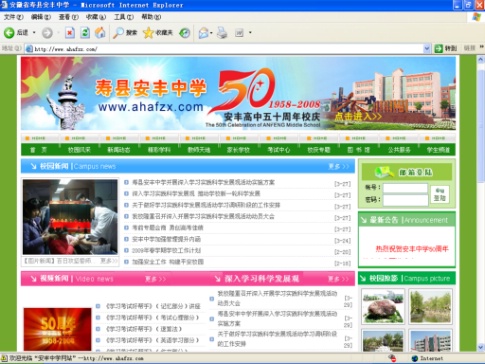This screenshot has height=364, width=485.
Task: Open the first [3-27] Campus news headline
Action: [203, 182]
